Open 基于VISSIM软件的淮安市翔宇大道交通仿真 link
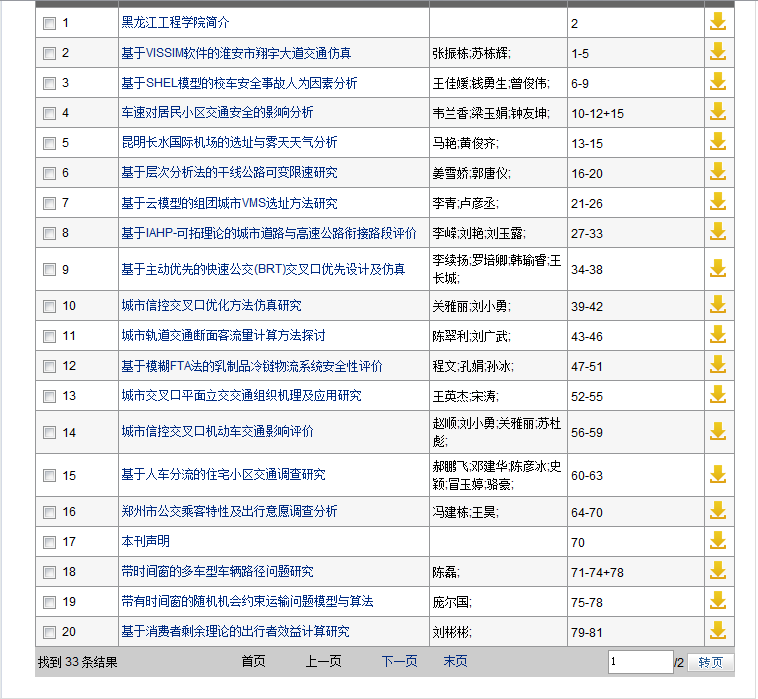The image size is (758, 699). pyautogui.click(x=236, y=53)
